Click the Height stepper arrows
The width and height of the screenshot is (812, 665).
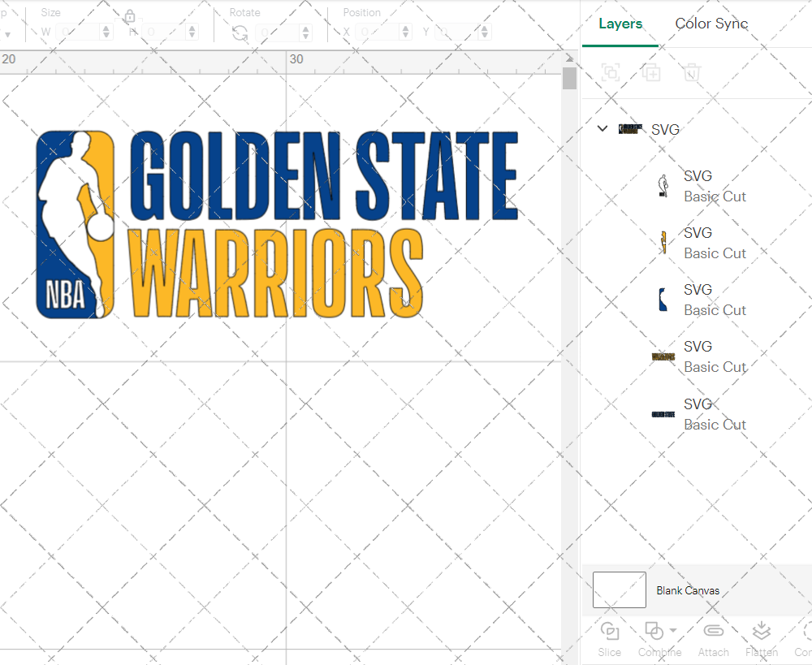click(192, 32)
